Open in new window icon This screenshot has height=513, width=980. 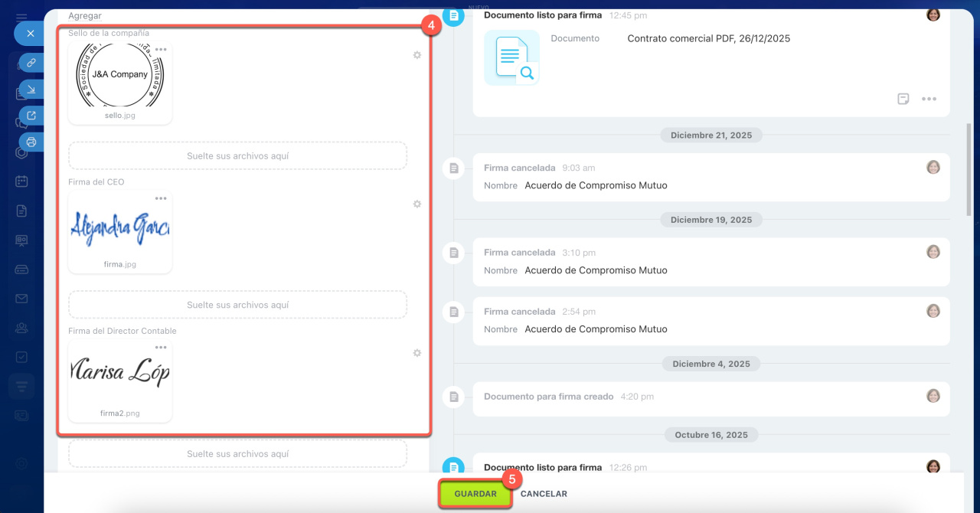point(31,116)
